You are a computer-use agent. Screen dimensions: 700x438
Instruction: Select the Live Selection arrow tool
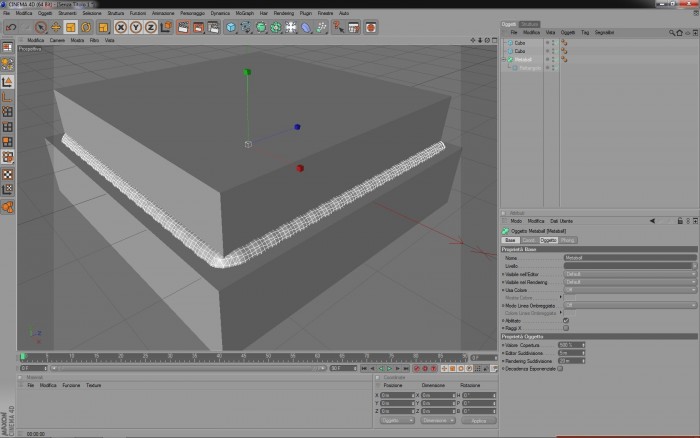[x=41, y=27]
